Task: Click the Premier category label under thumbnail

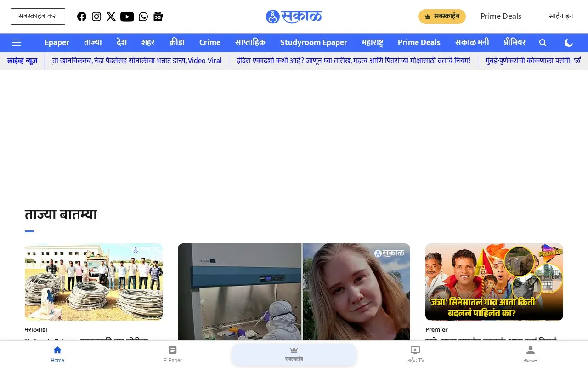Action: point(436,330)
